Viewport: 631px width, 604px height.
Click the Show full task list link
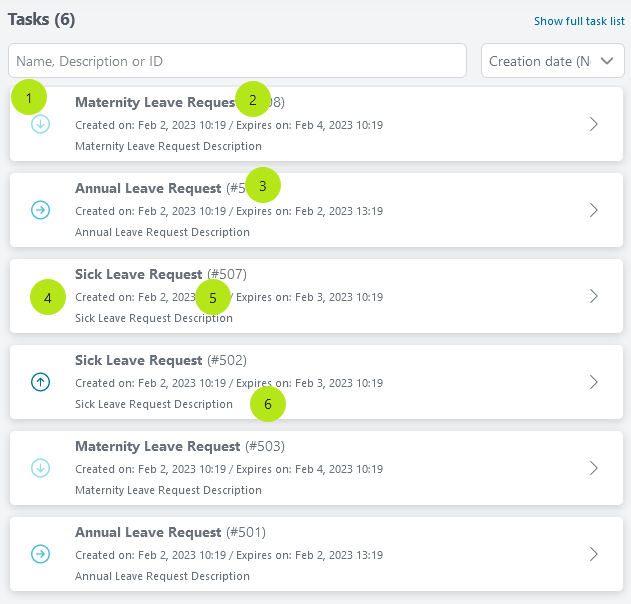[x=579, y=21]
